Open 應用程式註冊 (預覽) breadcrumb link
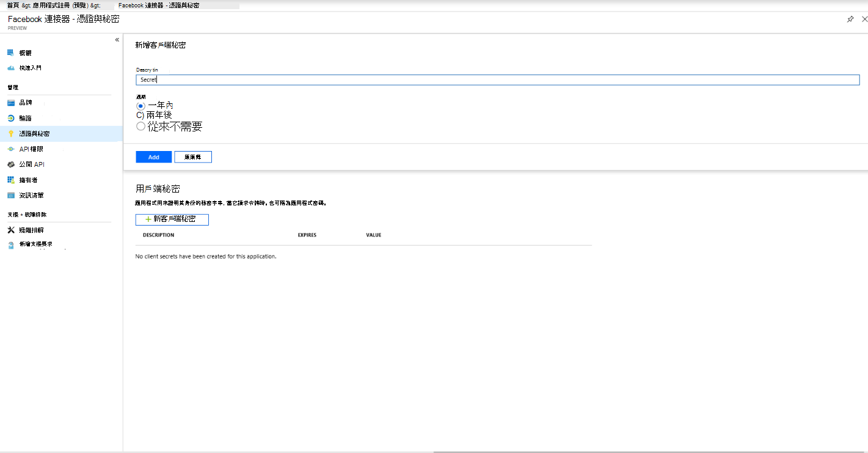868x453 pixels. click(61, 5)
